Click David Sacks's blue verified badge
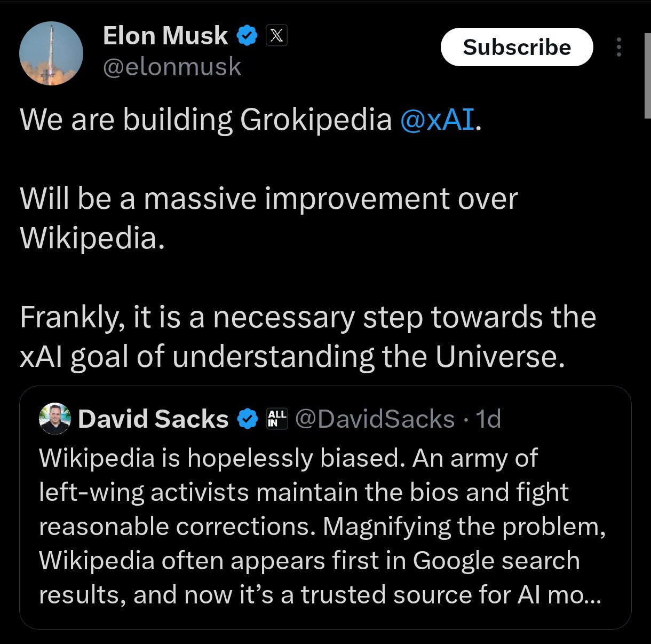The height and width of the screenshot is (644, 651). (x=247, y=419)
